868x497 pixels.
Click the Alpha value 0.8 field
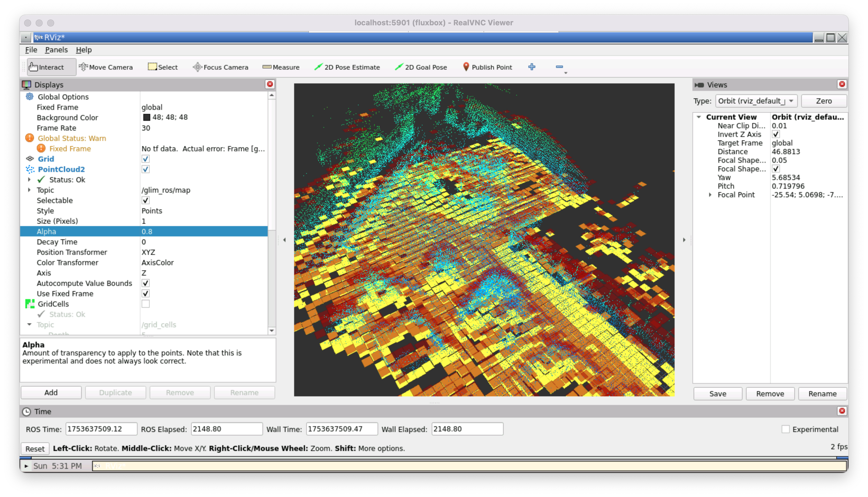(x=203, y=231)
